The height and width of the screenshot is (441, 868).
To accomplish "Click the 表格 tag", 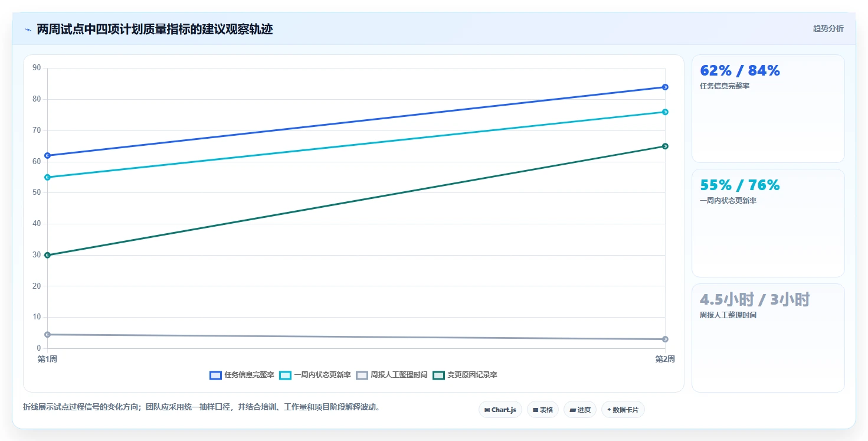I will (x=543, y=410).
